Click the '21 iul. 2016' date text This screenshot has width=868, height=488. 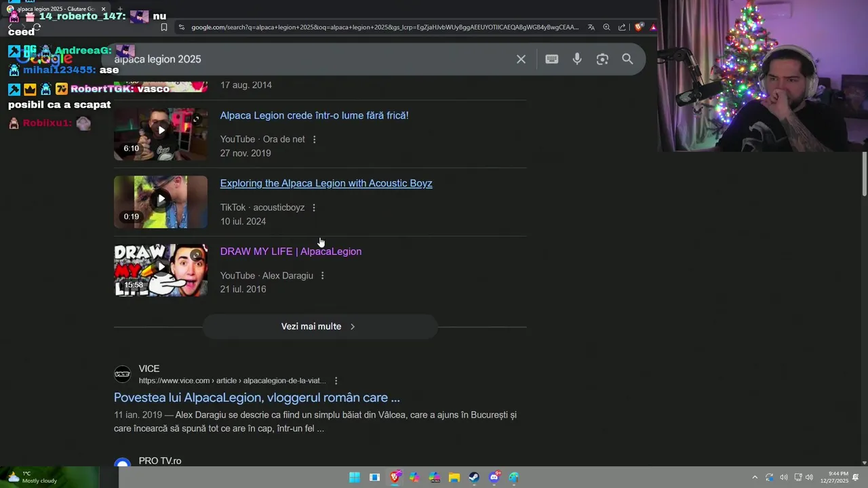coord(243,289)
